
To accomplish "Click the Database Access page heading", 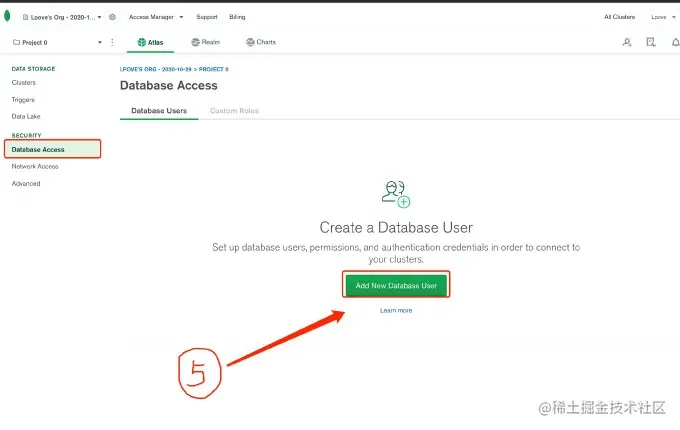I will 169,85.
